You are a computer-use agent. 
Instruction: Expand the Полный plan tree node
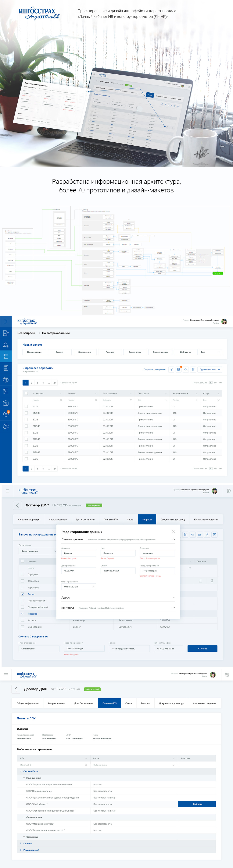21,843
